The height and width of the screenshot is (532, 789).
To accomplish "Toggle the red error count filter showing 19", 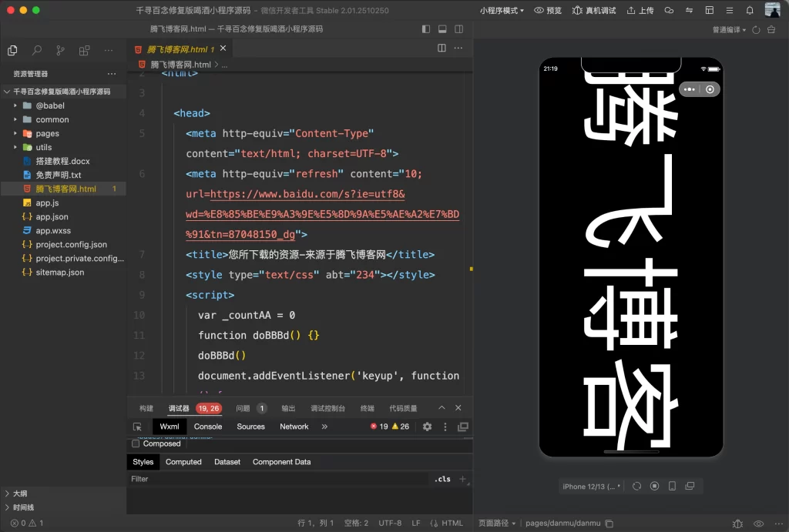I will (377, 427).
